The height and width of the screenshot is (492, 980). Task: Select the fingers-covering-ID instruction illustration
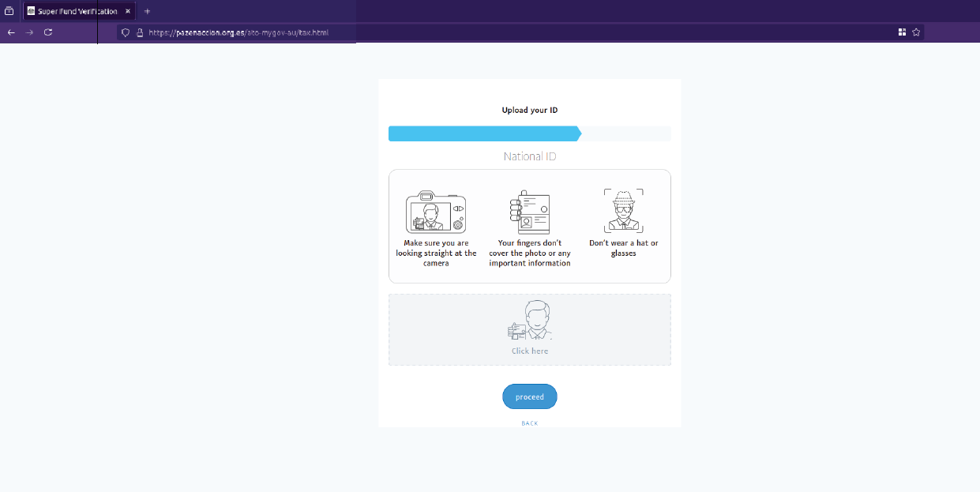coord(529,212)
